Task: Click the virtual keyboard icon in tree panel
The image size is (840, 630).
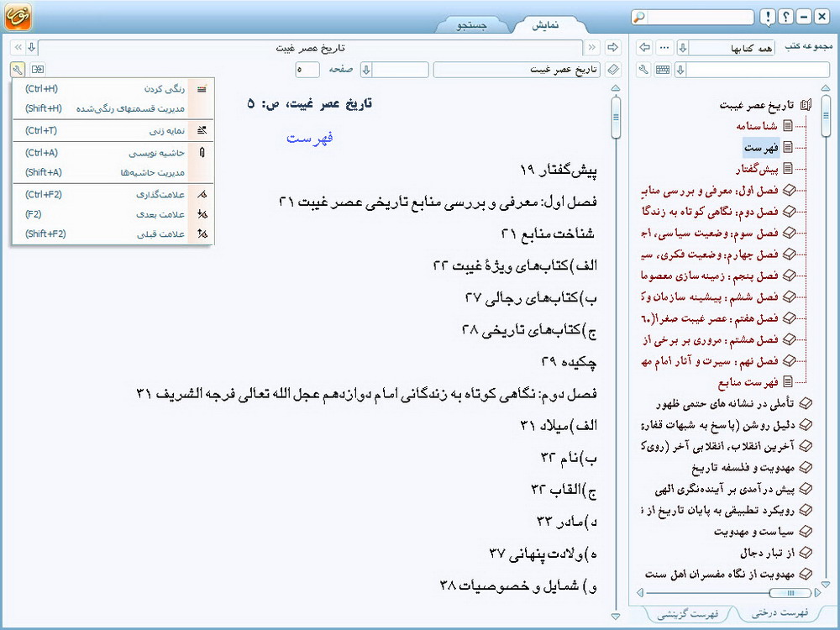Action: point(663,70)
